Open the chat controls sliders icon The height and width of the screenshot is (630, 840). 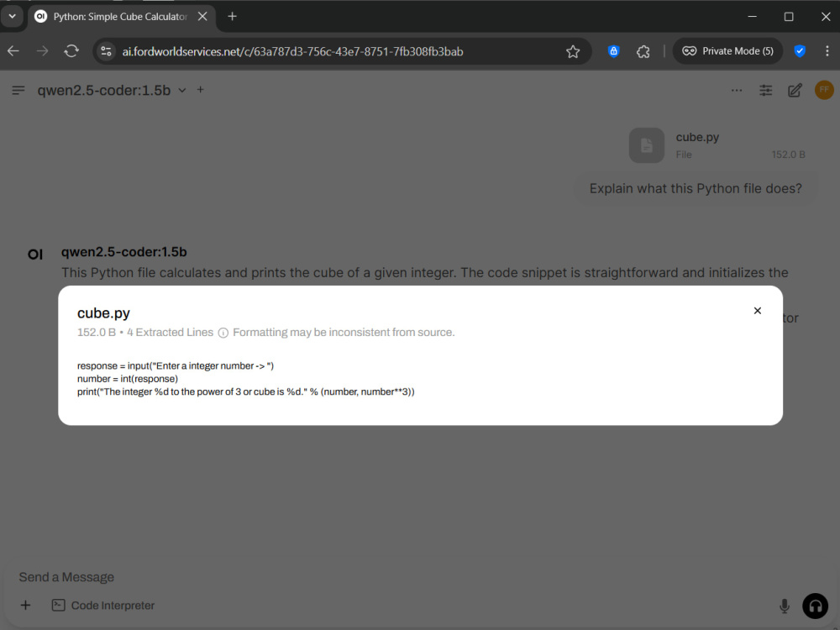point(765,90)
